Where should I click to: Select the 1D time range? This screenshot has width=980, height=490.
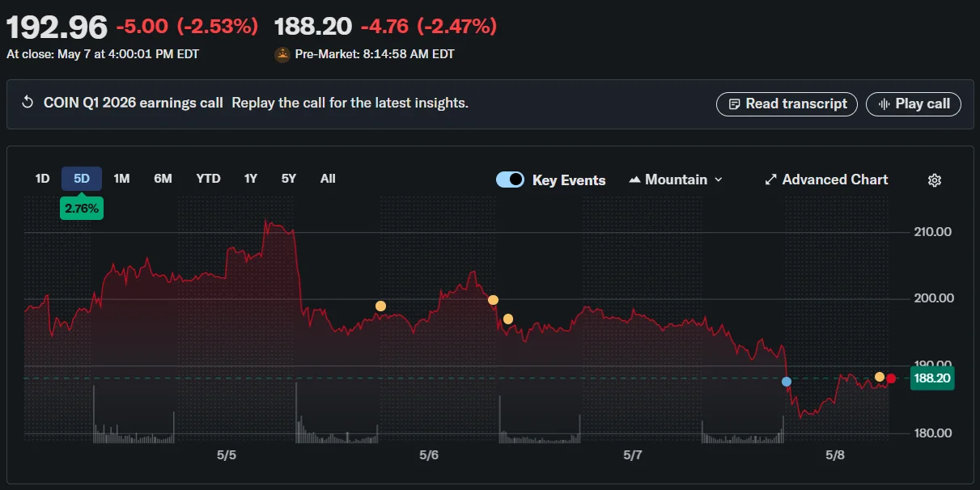pyautogui.click(x=42, y=179)
